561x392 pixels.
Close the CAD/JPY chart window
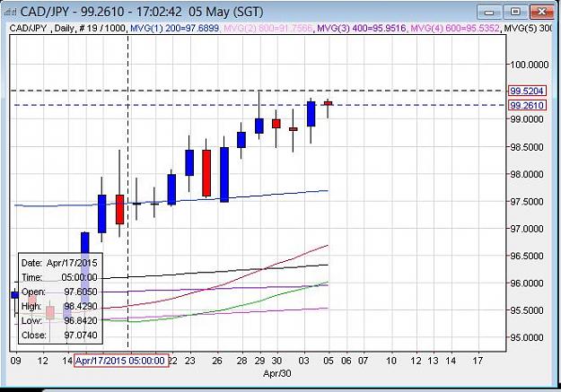pos(541,13)
